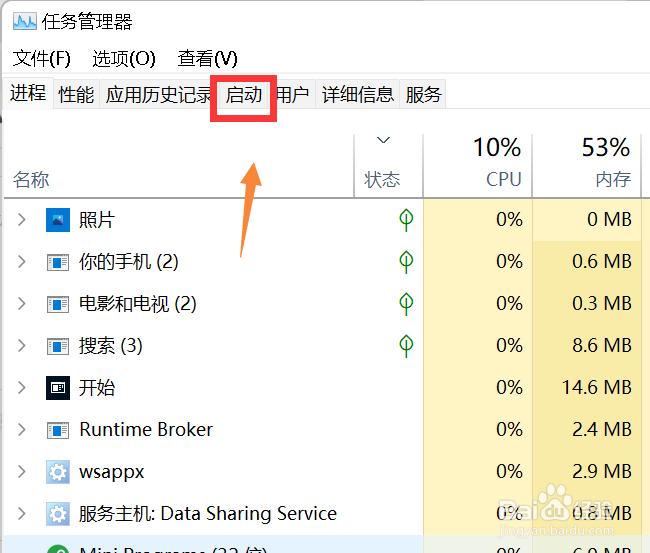650x553 pixels.
Task: Click the 0 MB memory value for 照片
Action: [x=609, y=219]
